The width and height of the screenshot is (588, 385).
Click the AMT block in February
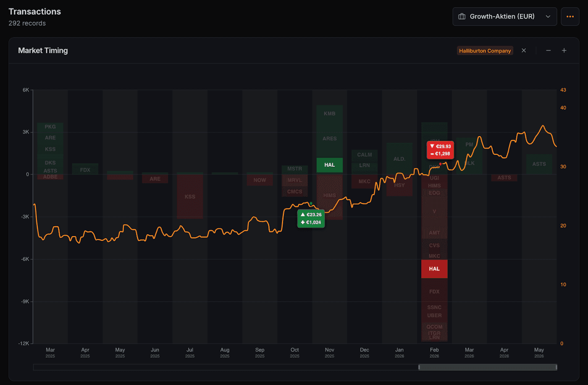pyautogui.click(x=434, y=233)
